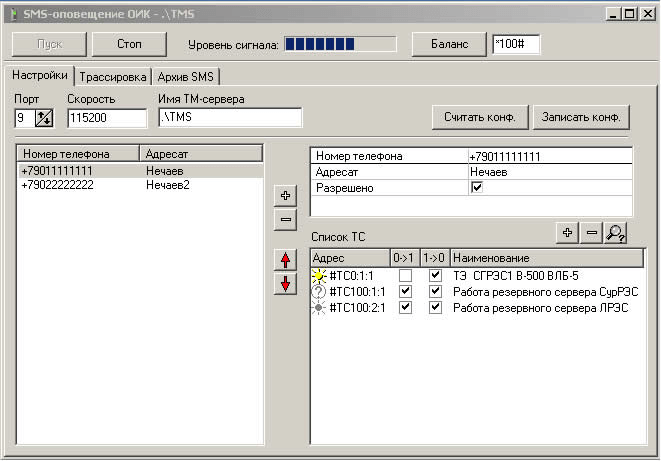Click the remove phone number minus button

pos(285,219)
